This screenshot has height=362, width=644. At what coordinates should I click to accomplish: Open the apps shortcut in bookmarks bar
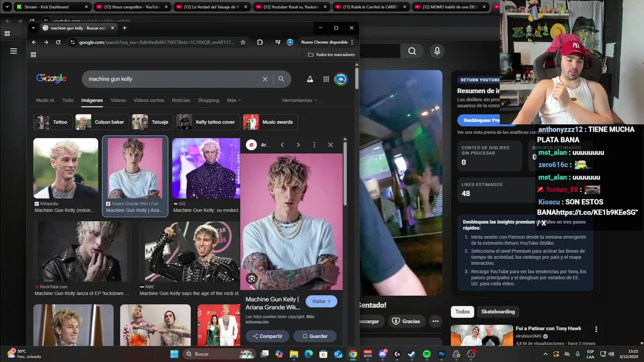(x=33, y=54)
